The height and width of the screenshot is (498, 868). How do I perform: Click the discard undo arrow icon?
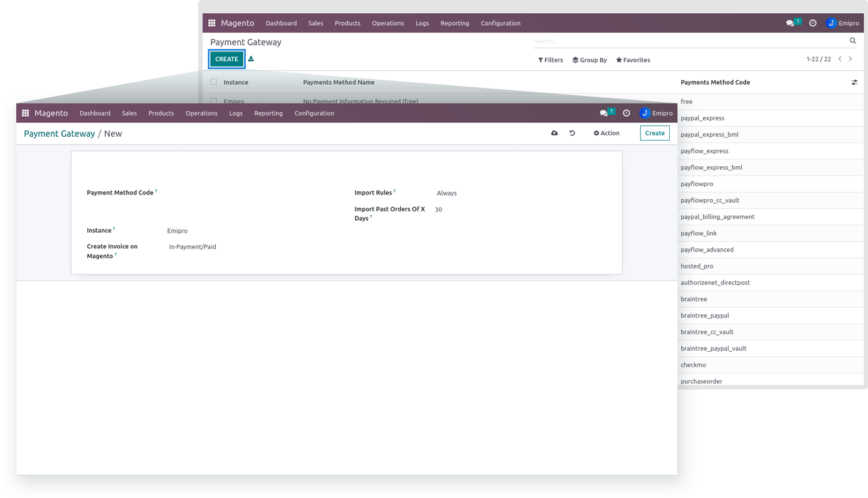[572, 133]
